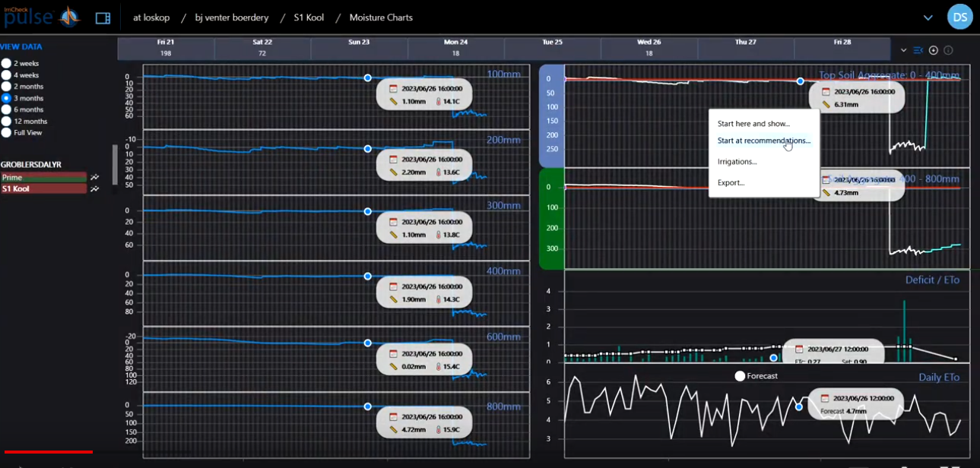This screenshot has width=980, height=468.
Task: Click the 200mm chart cursor marker
Action: 368,149
